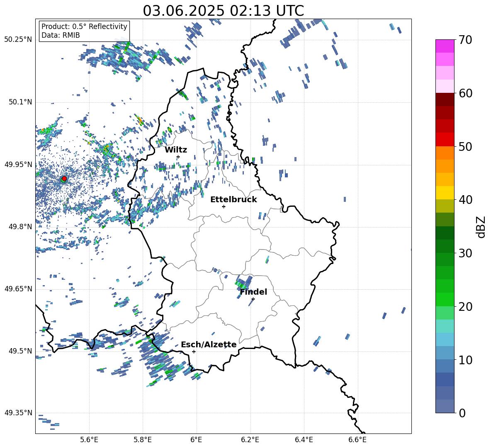Image resolution: width=491 pixels, height=448 pixels.
Task: Click the olive segment below 40
Action: tap(445, 206)
